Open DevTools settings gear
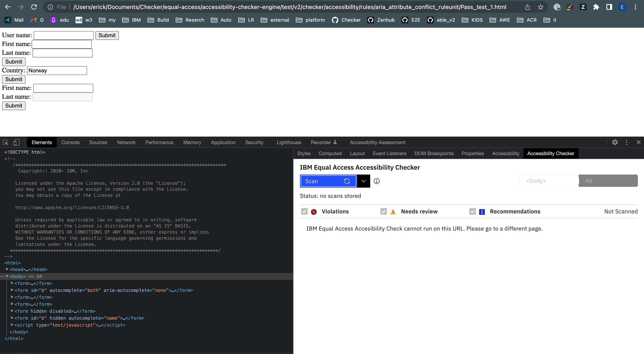The image size is (644, 354). click(615, 142)
